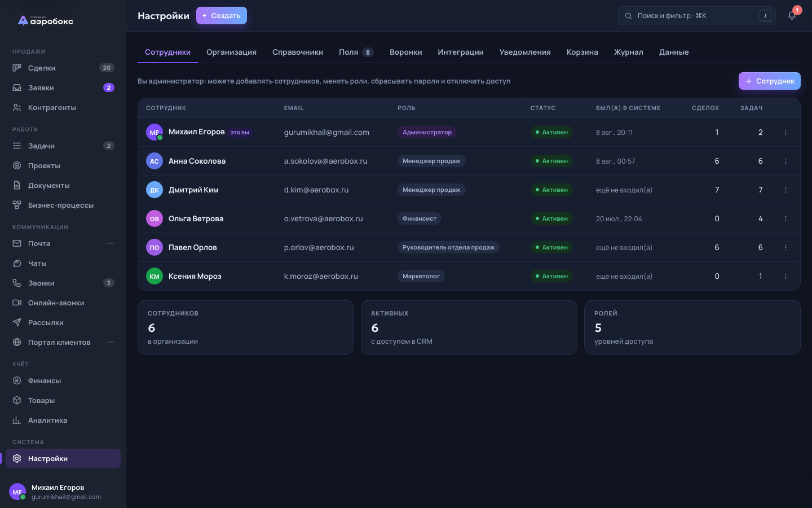Click the ДК avatar for Дмитрий Ким

[155, 190]
